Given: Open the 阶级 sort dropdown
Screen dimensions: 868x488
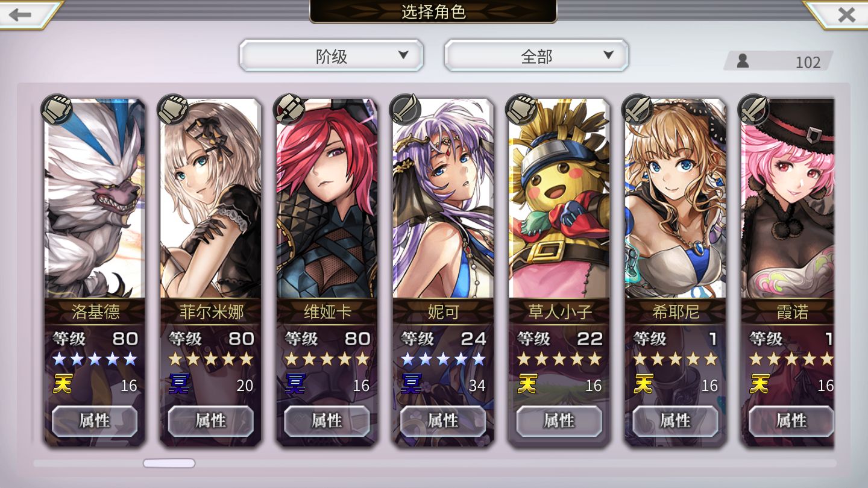Looking at the screenshot, I should pyautogui.click(x=332, y=56).
